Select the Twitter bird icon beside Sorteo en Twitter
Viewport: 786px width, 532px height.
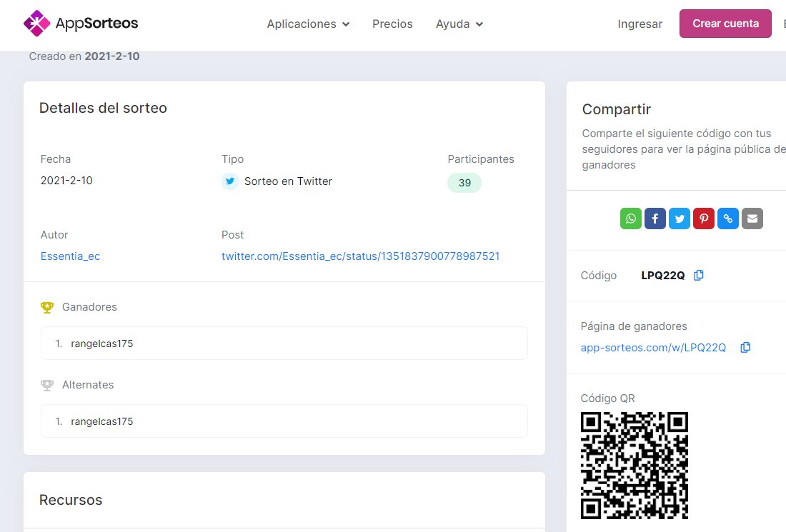click(x=230, y=181)
